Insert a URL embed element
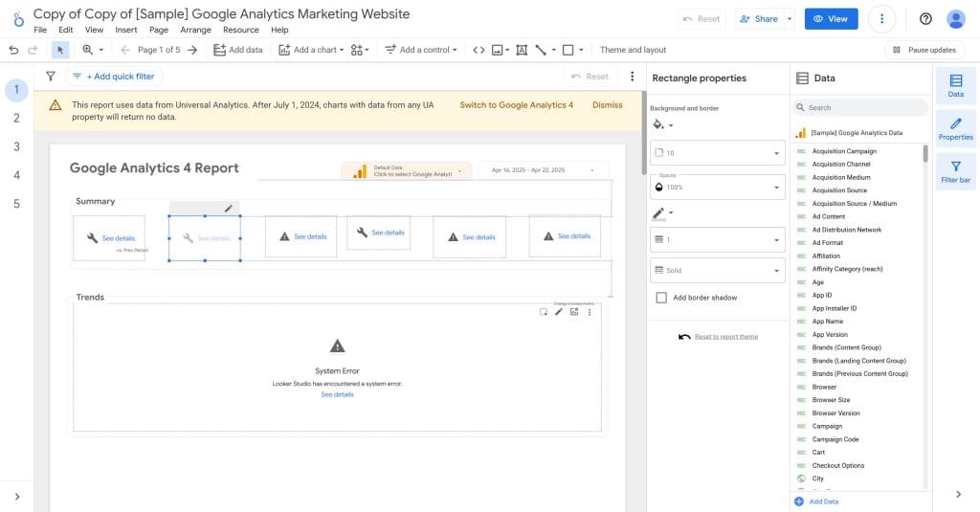 click(x=479, y=50)
